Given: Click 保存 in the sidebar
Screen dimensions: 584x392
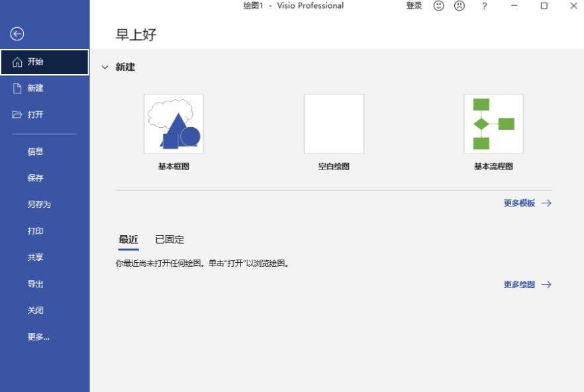Looking at the screenshot, I should click(x=45, y=177).
